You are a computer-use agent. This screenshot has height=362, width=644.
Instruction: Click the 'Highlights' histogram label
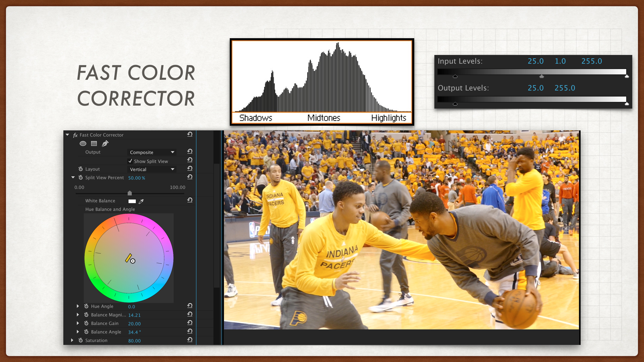pos(389,118)
